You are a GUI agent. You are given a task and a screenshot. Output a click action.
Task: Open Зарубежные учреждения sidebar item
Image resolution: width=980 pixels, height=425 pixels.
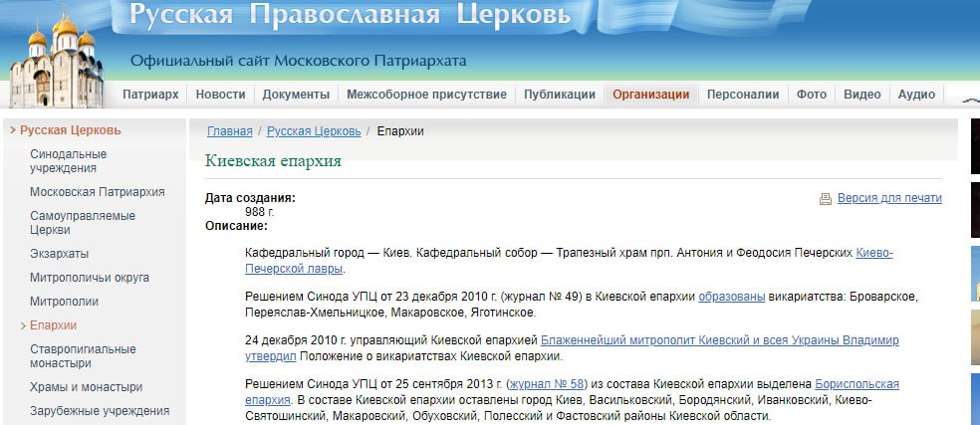[100, 411]
